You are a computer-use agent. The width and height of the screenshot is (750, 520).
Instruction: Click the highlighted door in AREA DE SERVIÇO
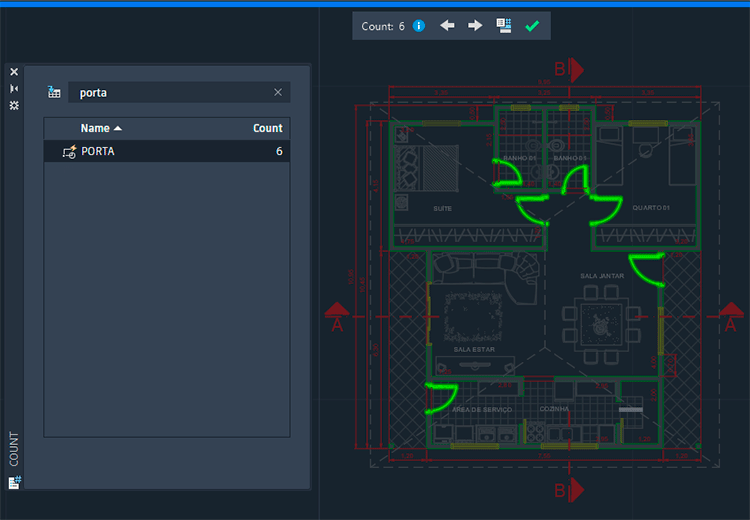pos(441,397)
